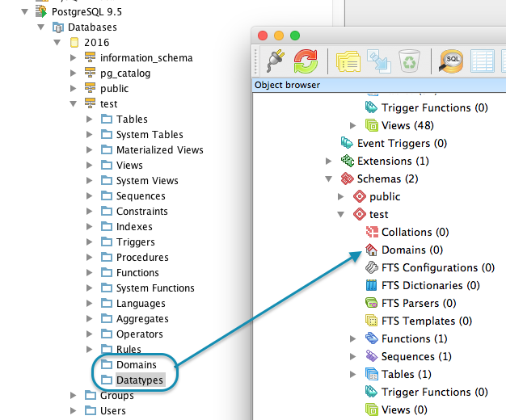Select the System Tables folder
506x420 pixels.
point(150,135)
